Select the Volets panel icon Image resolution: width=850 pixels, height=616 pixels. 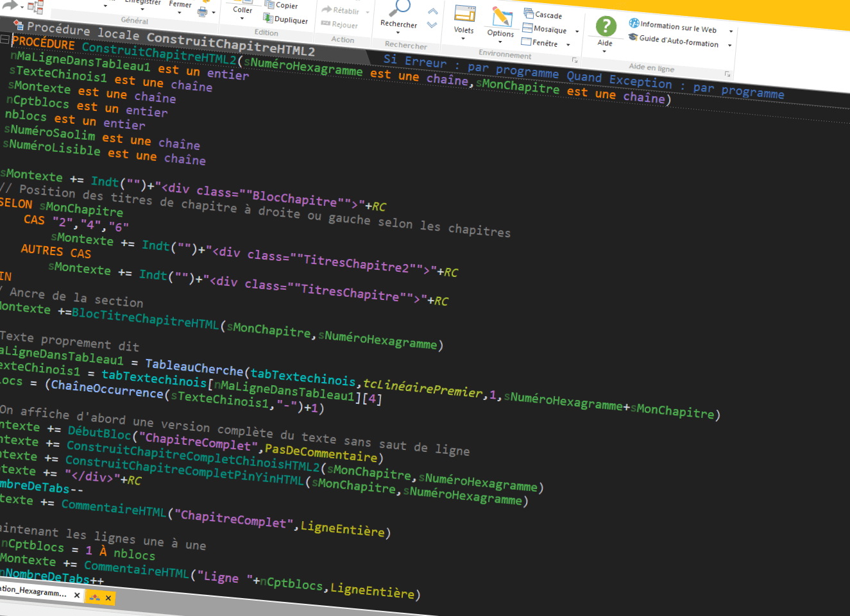464,14
